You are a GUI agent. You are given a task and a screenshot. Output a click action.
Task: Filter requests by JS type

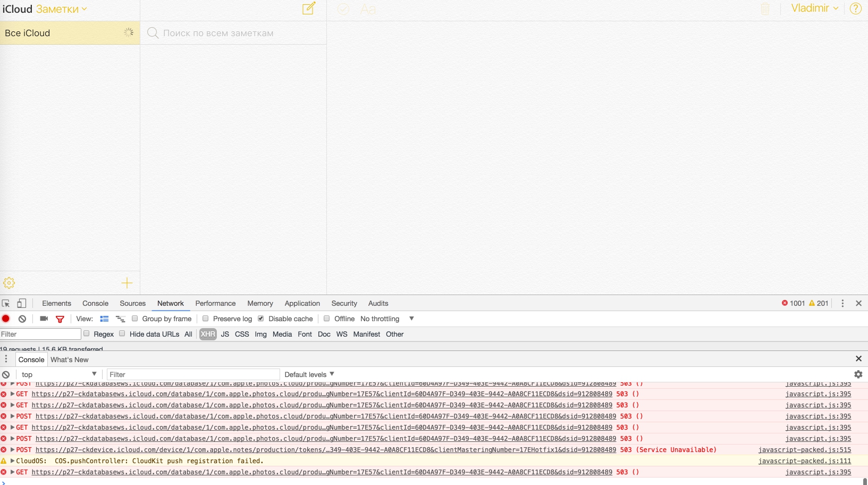[225, 334]
